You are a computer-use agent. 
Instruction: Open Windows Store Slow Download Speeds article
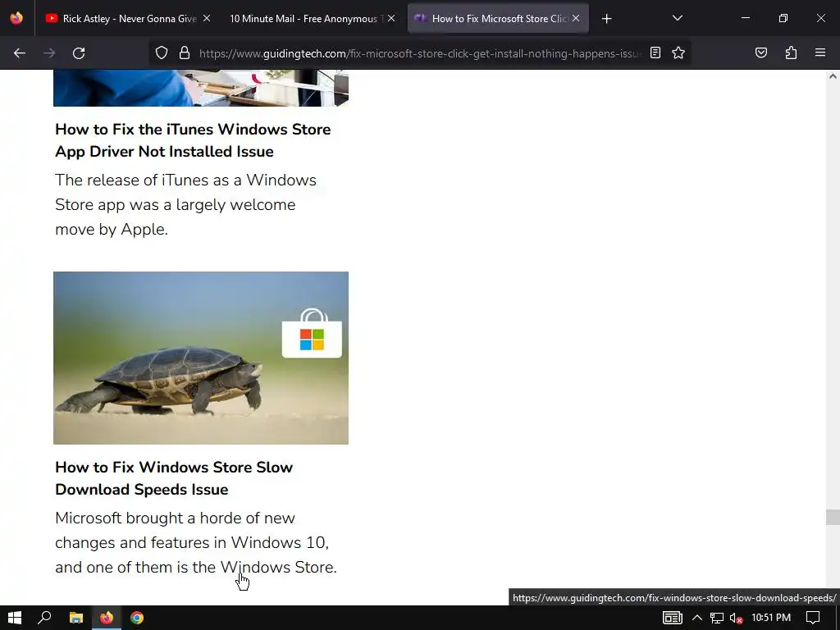click(174, 478)
